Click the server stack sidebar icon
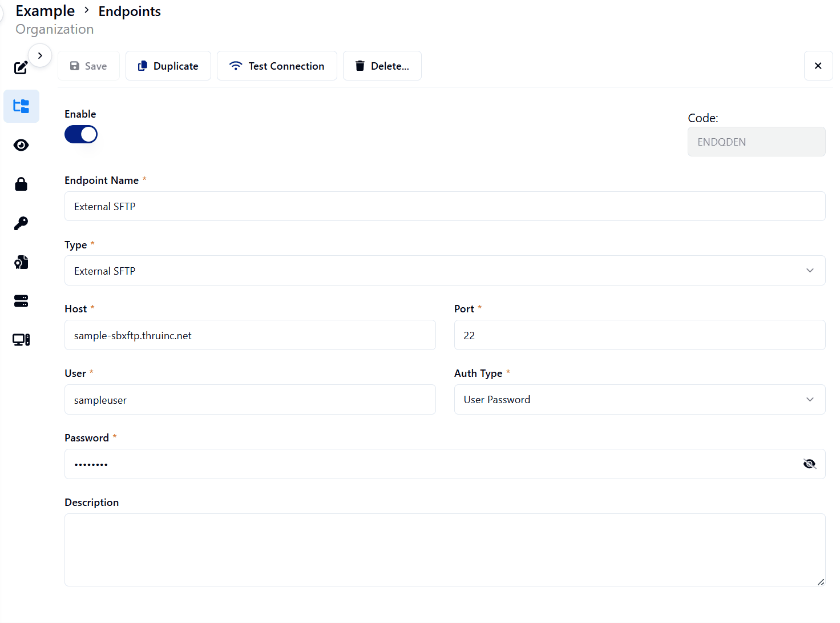 (x=21, y=301)
